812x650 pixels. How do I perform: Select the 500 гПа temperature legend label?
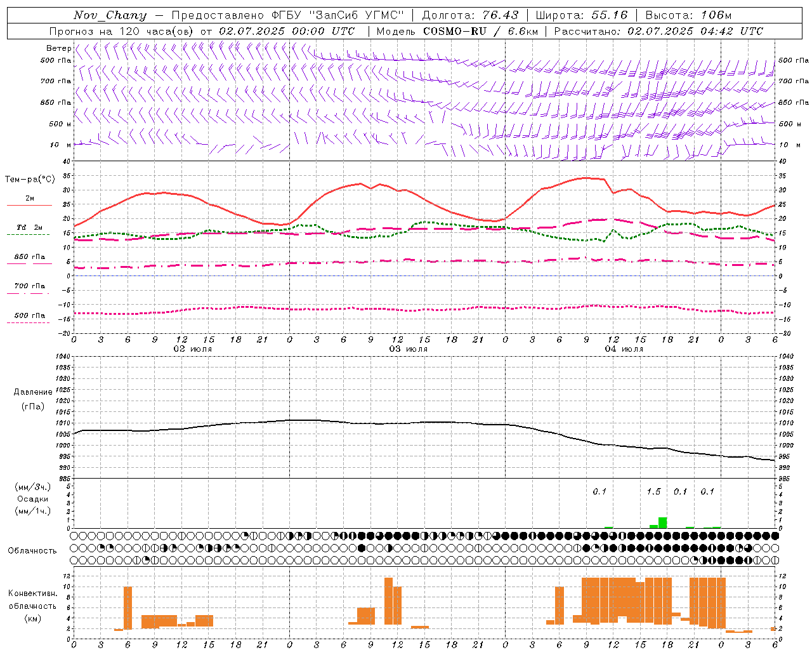tap(30, 315)
